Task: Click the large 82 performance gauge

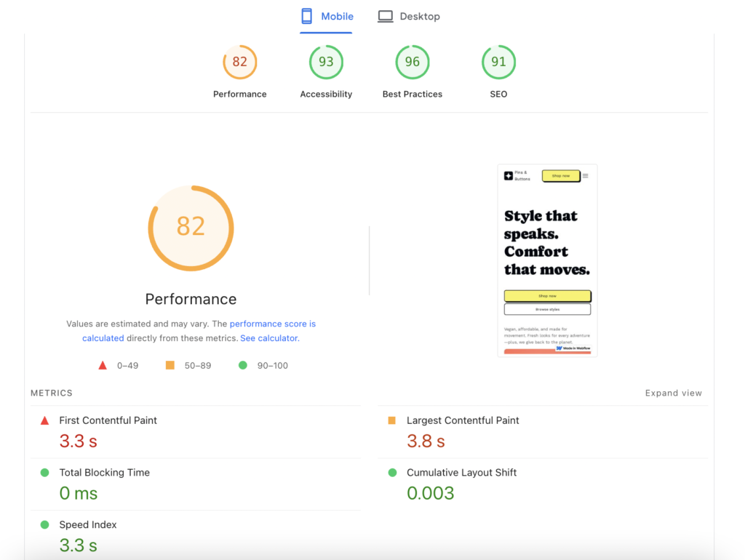Action: [191, 228]
